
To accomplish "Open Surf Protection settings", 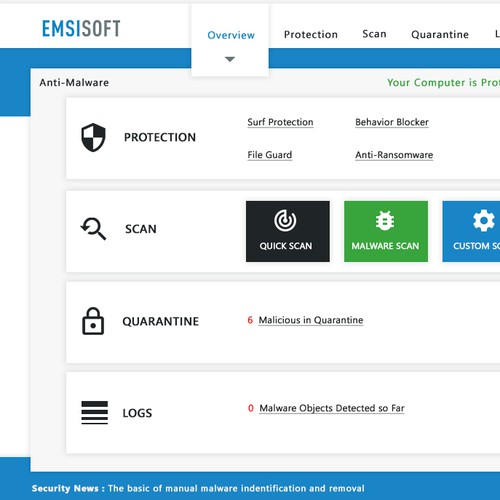I will (280, 122).
